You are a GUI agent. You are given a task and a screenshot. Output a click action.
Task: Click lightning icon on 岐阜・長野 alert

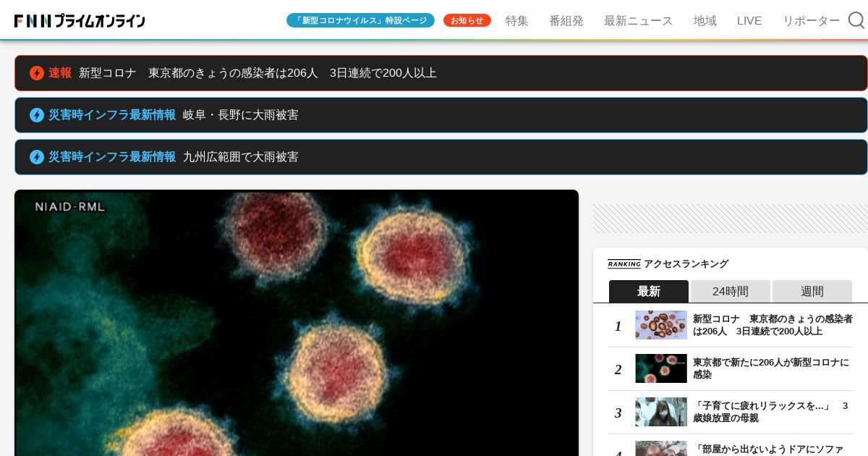point(37,115)
